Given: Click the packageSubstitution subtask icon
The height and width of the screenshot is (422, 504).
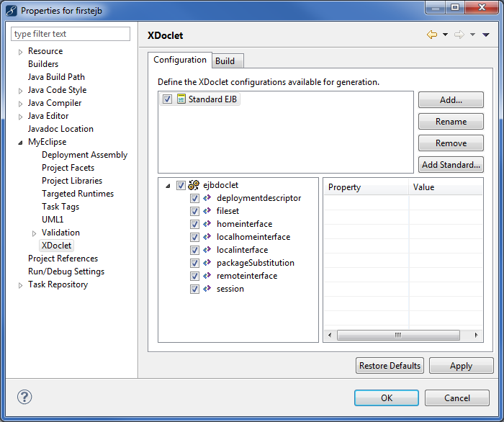Looking at the screenshot, I should [207, 263].
